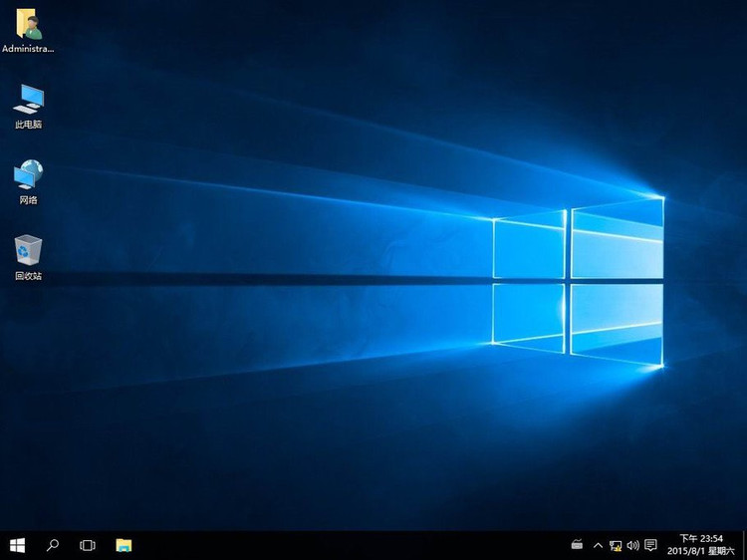The width and height of the screenshot is (747, 560).
Task: Open Task View on taskbar
Action: click(x=88, y=545)
